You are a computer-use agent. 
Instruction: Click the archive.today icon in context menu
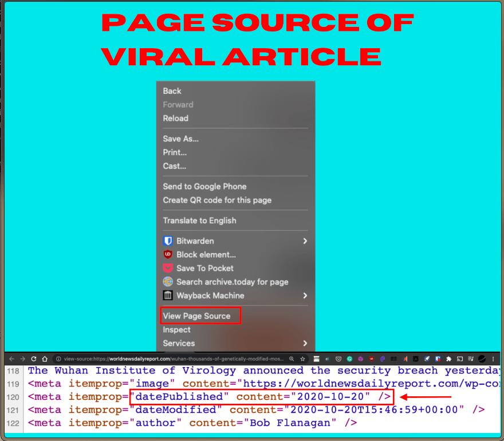tap(168, 282)
